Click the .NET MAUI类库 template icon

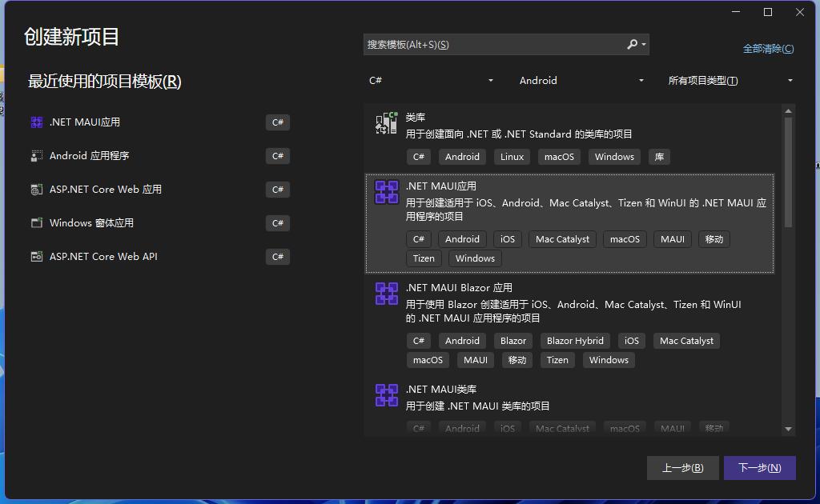click(387, 395)
